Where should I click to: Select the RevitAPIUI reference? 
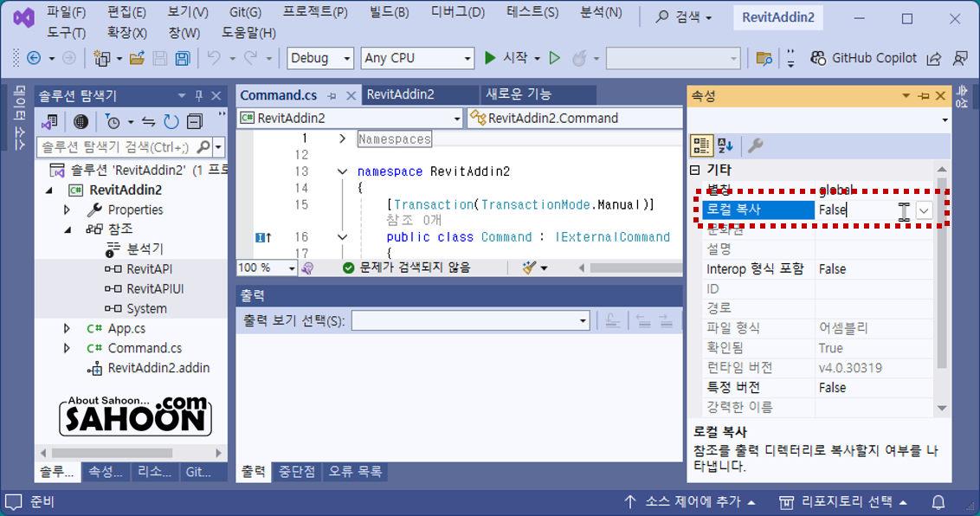point(155,288)
